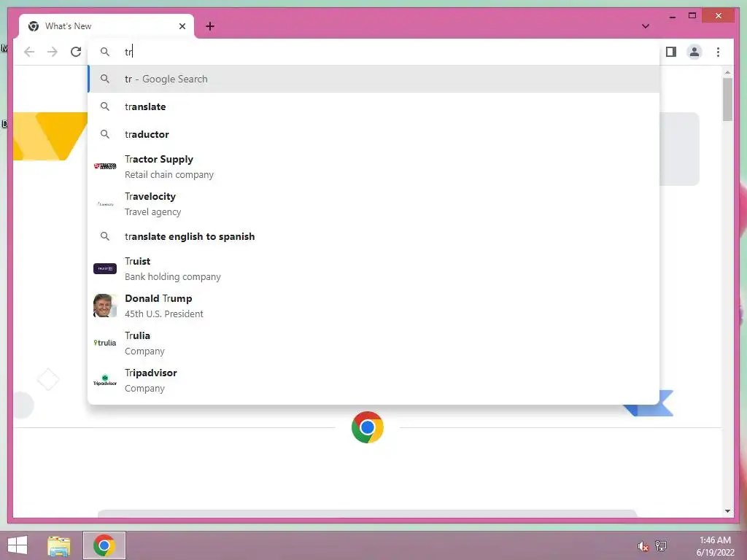Select Travelocity travel agency suggestion
The height and width of the screenshot is (560, 747).
(374, 204)
